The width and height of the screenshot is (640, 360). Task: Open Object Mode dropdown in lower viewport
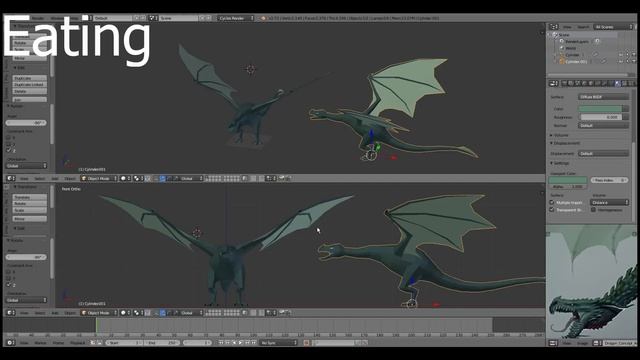(x=99, y=313)
